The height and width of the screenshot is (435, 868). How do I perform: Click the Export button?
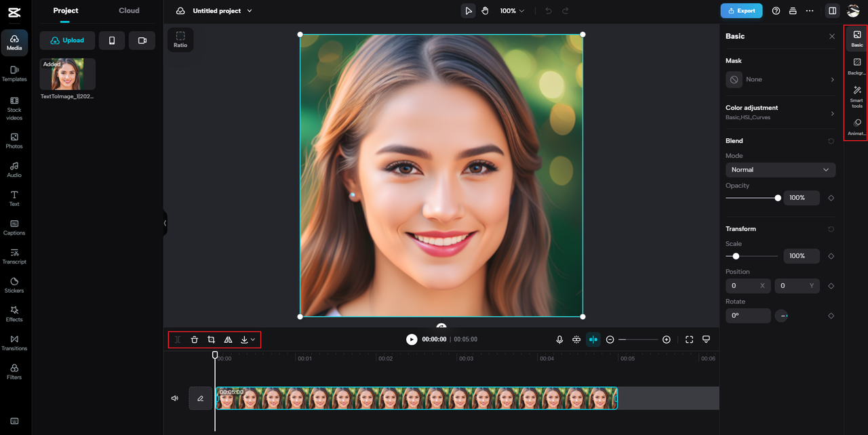point(741,11)
